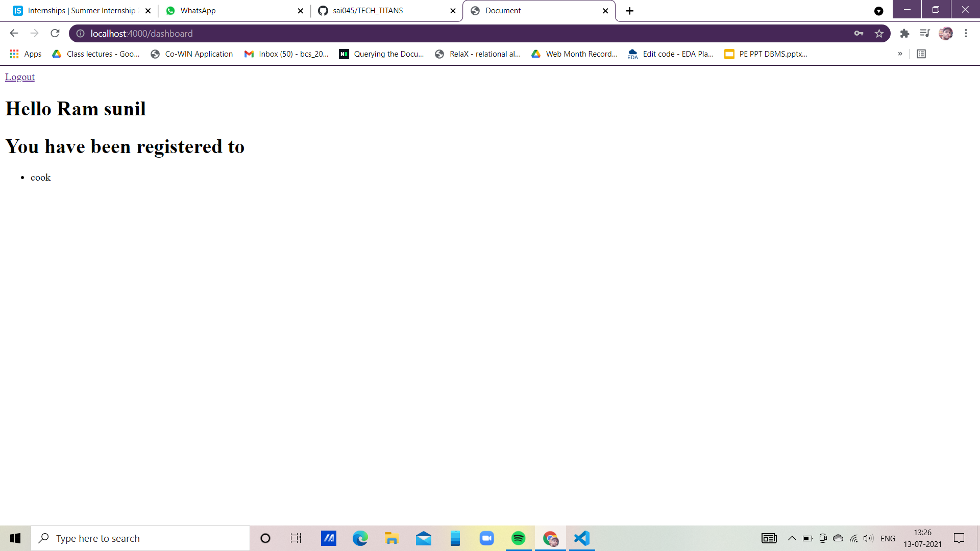Open a new browser tab
The image size is (980, 551).
tap(629, 11)
